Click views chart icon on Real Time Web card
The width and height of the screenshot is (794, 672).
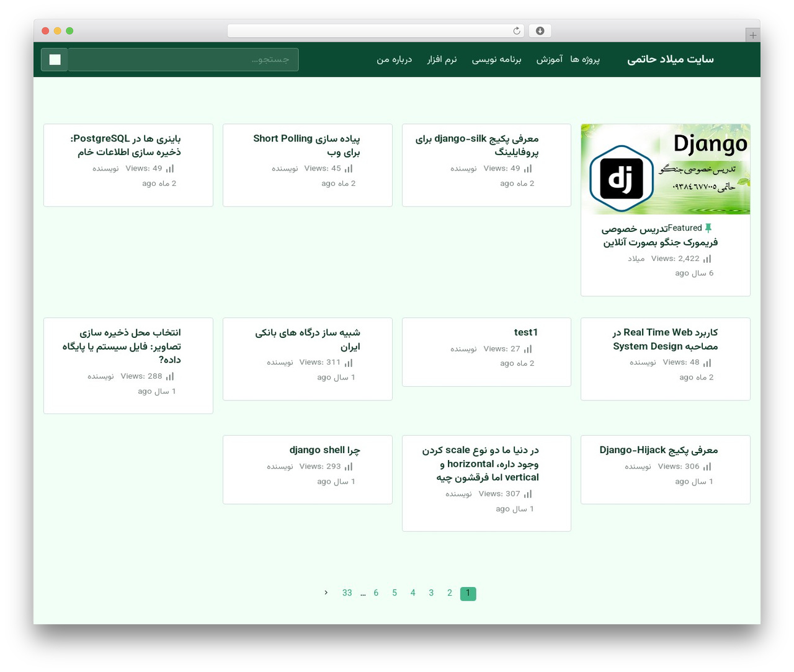(x=707, y=363)
